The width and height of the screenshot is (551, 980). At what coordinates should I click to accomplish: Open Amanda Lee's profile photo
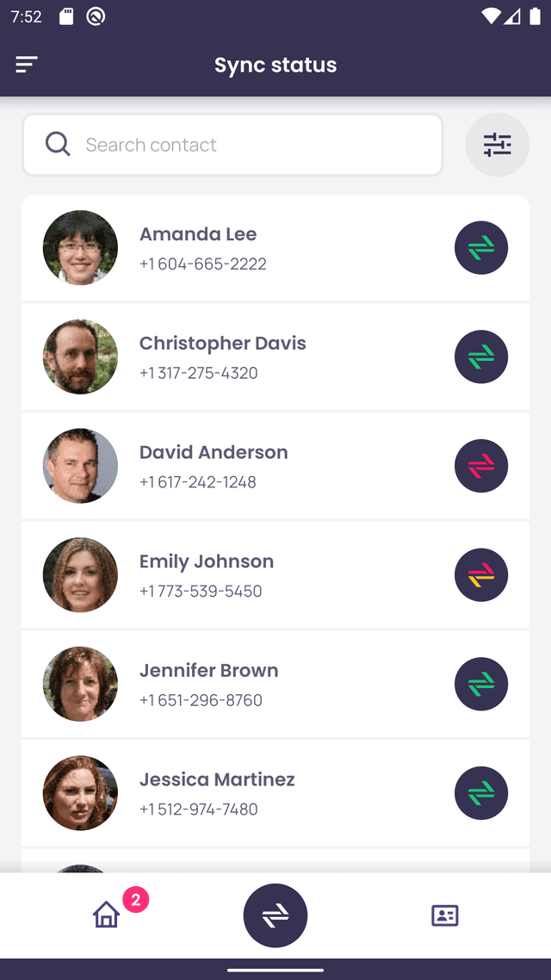coord(80,247)
